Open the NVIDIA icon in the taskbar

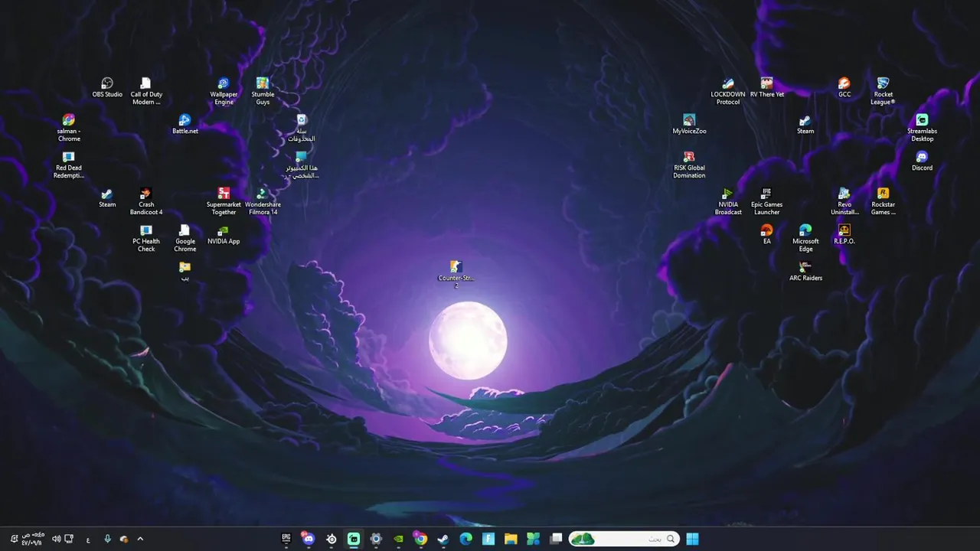coord(398,539)
